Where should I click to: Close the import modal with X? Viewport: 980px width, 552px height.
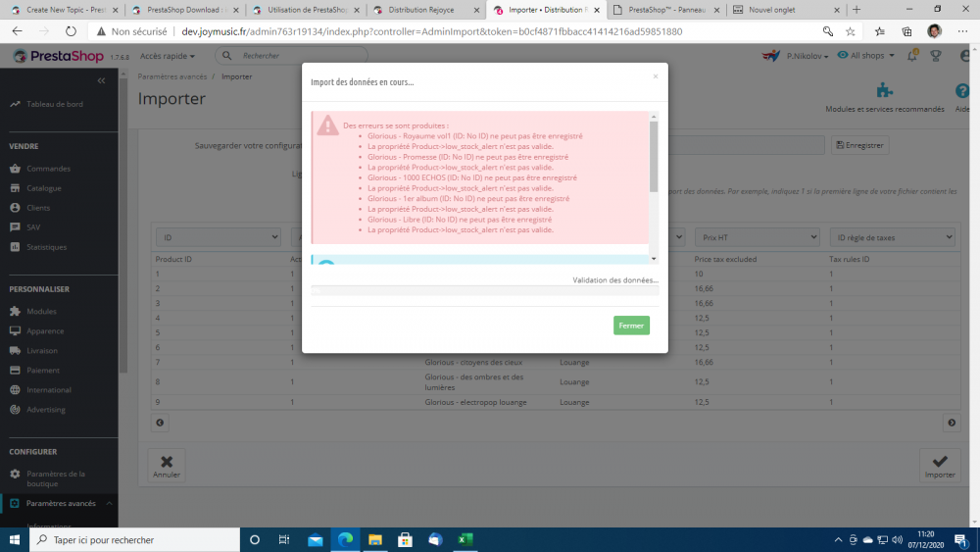click(655, 76)
